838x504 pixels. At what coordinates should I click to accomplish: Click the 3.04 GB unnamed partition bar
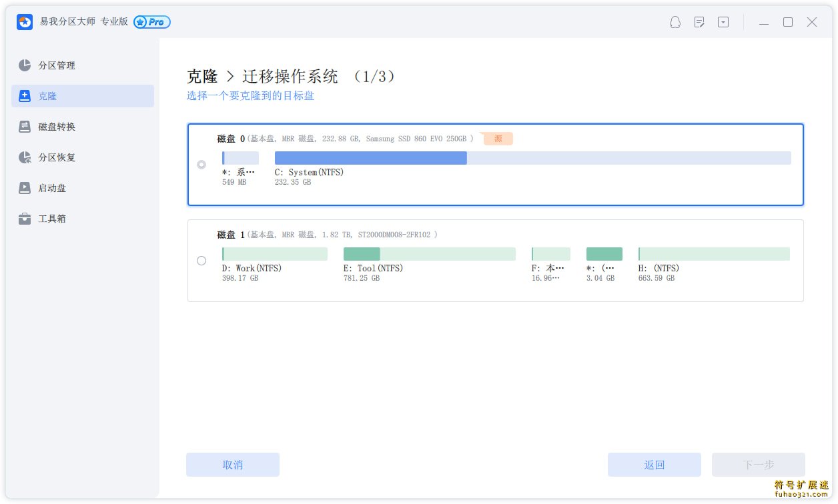tap(604, 254)
